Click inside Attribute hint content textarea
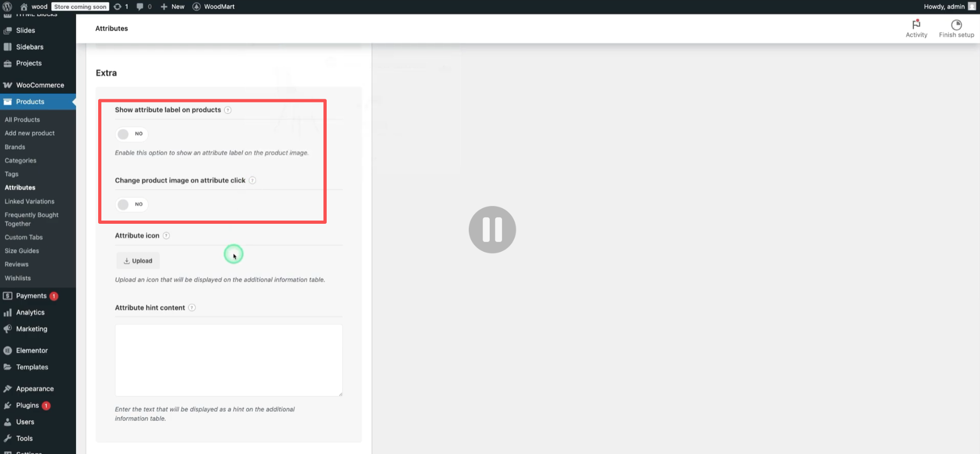 (x=229, y=360)
